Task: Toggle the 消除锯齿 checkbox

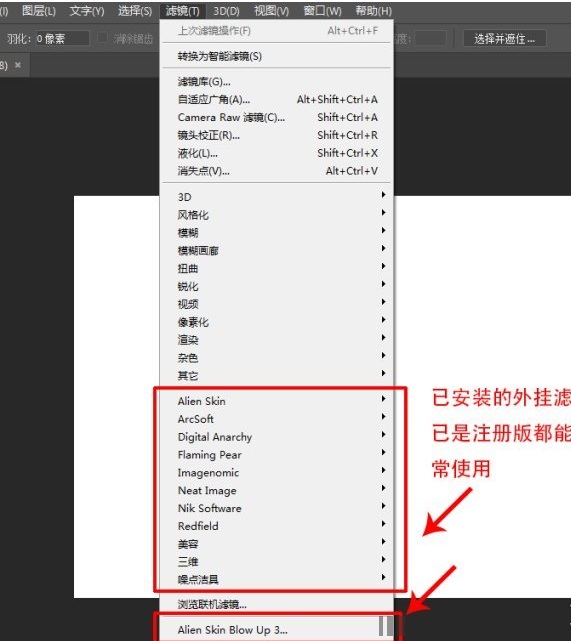Action: coord(103,38)
